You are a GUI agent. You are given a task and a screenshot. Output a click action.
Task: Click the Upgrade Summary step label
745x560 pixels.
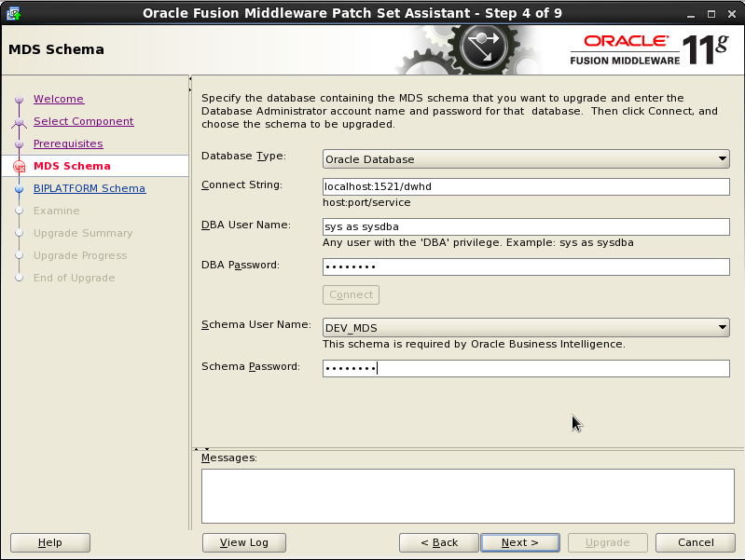coord(83,233)
